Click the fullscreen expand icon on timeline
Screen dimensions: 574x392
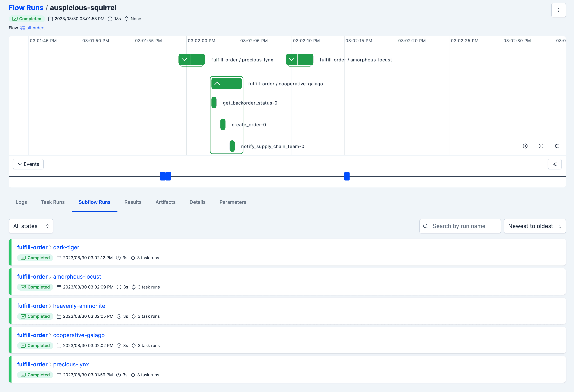541,146
